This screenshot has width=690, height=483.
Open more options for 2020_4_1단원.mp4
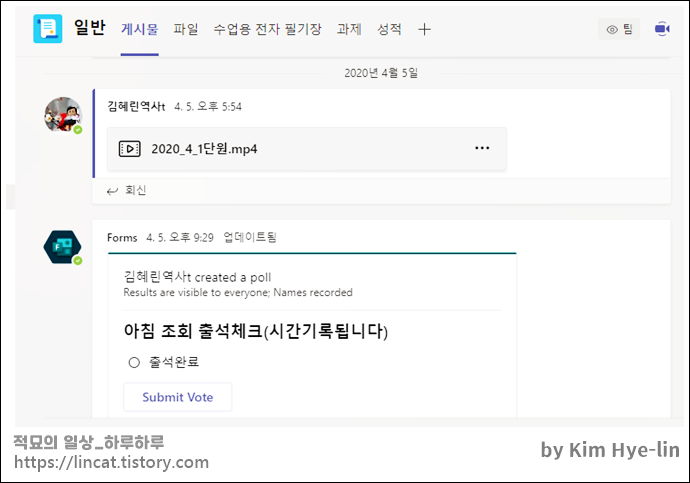[482, 148]
